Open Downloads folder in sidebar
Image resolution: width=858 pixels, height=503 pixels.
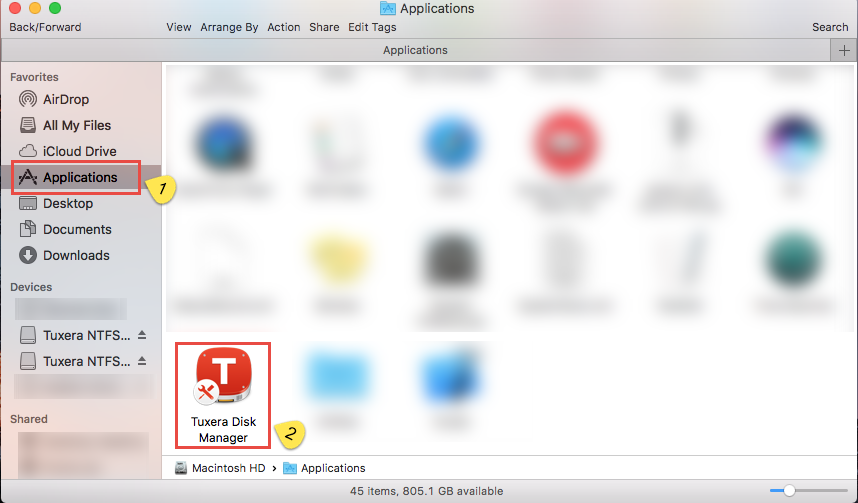(x=76, y=255)
